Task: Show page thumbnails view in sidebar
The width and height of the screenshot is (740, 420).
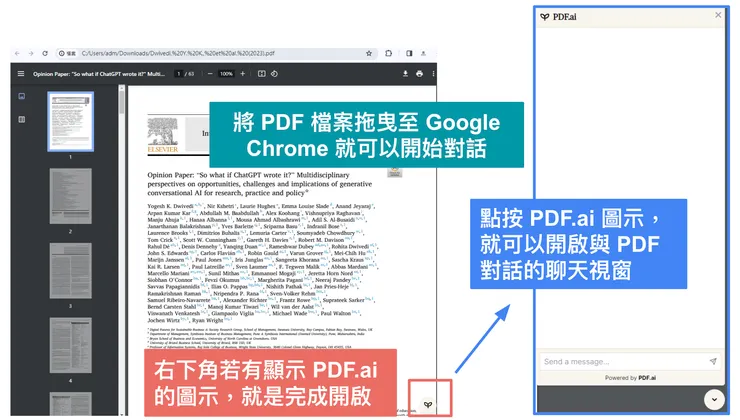Action: pos(22,96)
